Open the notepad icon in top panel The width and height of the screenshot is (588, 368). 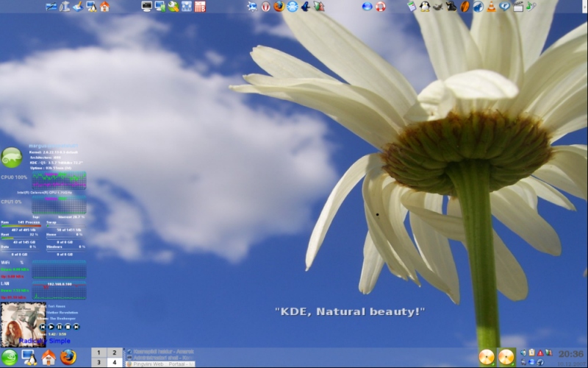[412, 7]
